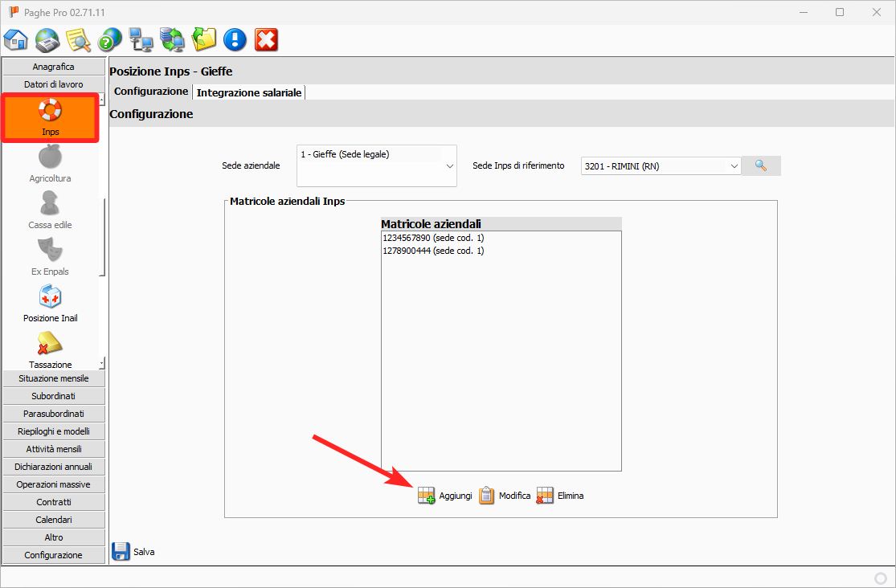This screenshot has height=588, width=896.
Task: Click the red X exit toolbar icon
Action: pos(266,39)
